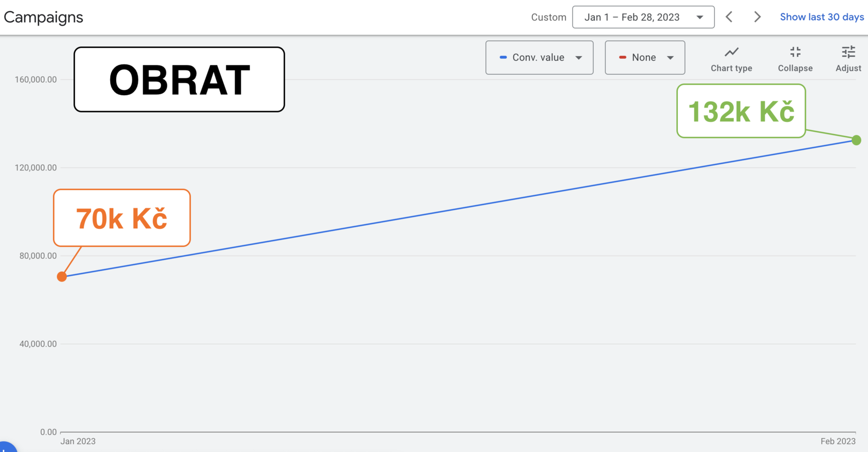
Task: Click the red None metric color indicator
Action: (x=623, y=57)
